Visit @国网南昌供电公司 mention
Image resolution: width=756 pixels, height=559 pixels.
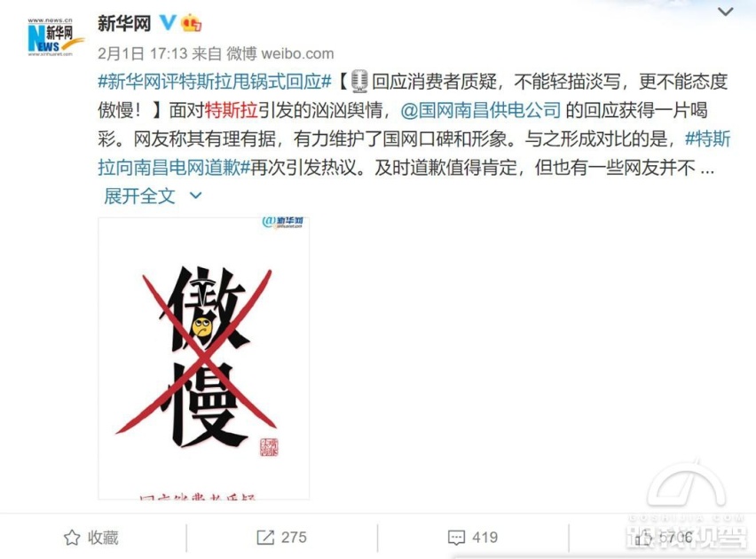(x=481, y=110)
